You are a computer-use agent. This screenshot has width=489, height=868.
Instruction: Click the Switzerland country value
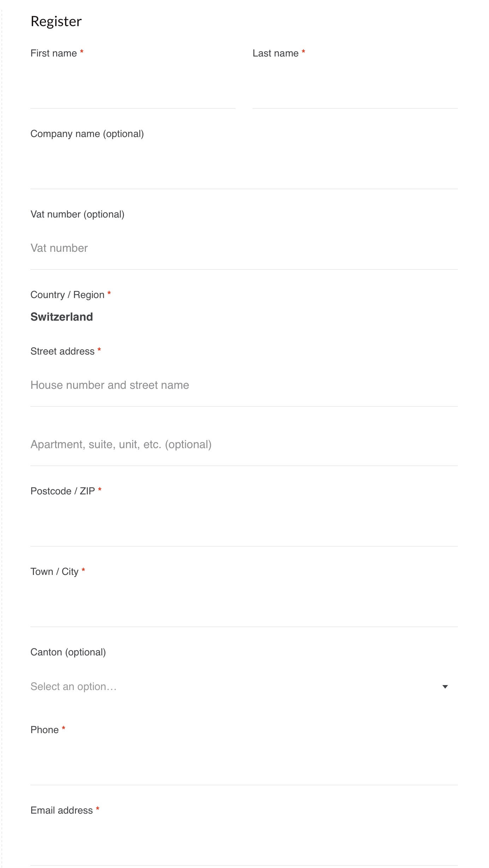(62, 317)
